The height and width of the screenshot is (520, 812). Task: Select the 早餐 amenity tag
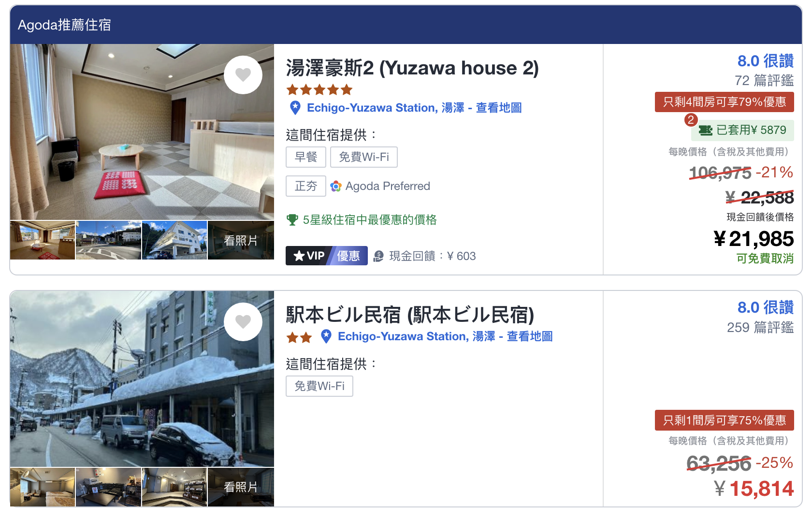tap(306, 157)
